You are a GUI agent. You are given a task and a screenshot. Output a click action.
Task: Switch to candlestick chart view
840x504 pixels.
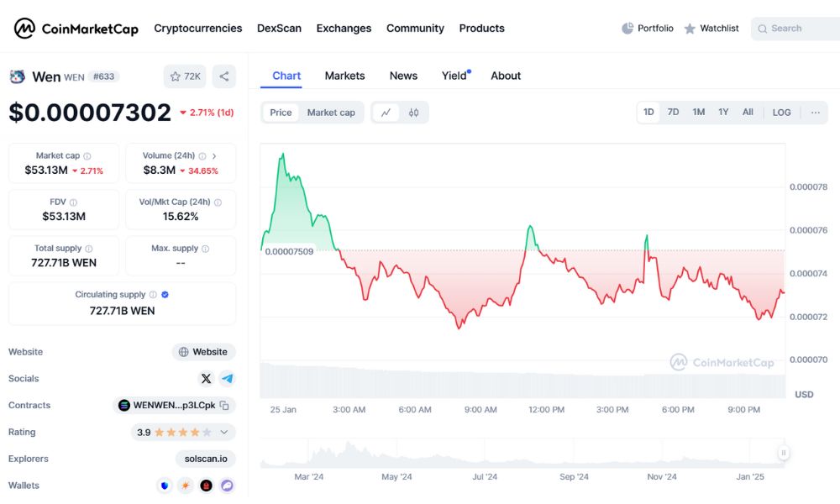point(413,113)
